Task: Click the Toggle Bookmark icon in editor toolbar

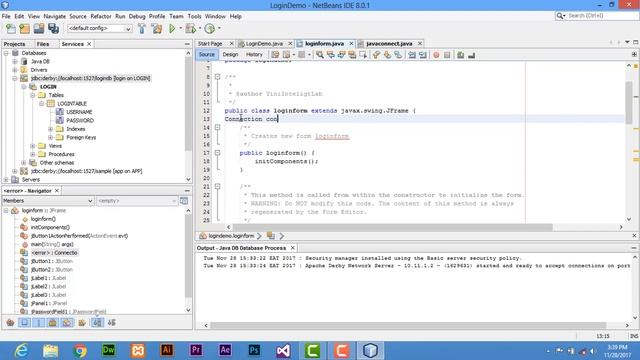Action: (x=398, y=55)
